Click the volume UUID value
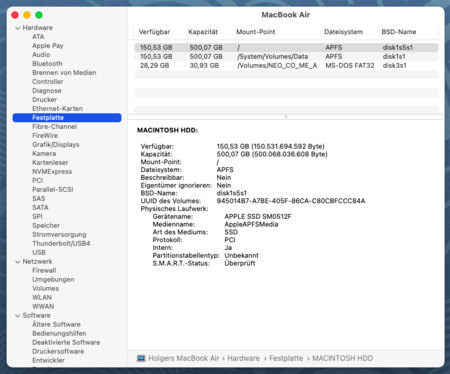Image resolution: width=450 pixels, height=374 pixels. pyautogui.click(x=291, y=201)
